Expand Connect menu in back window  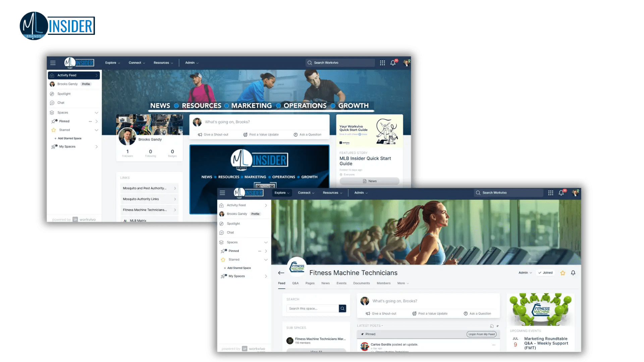coord(137,63)
